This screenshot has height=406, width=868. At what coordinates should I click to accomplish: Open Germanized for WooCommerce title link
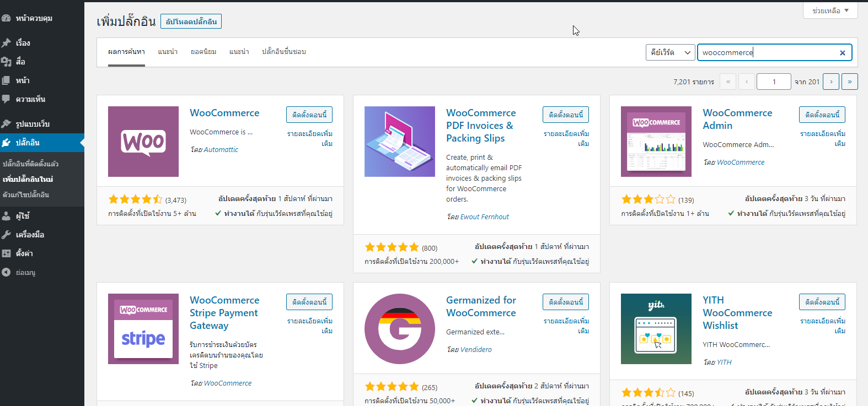[481, 306]
